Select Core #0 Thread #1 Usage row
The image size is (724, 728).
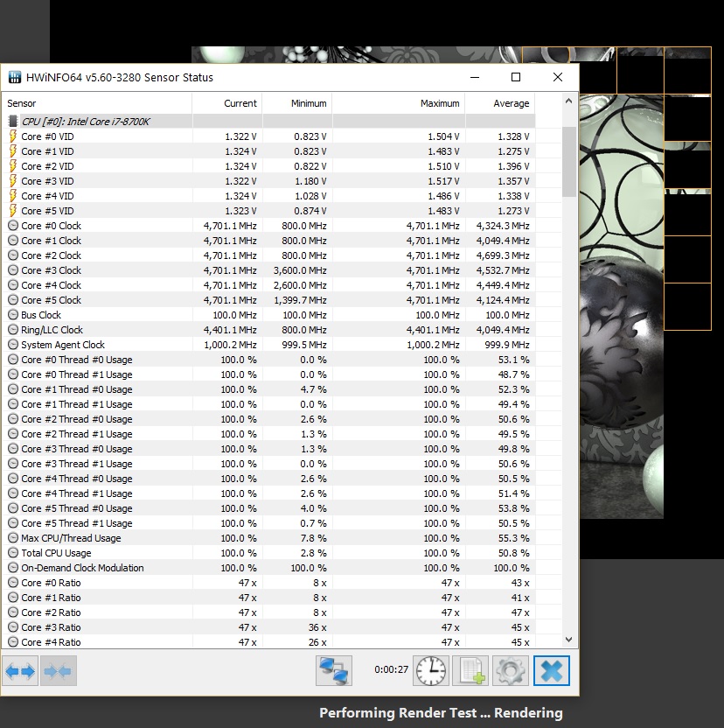(x=268, y=374)
